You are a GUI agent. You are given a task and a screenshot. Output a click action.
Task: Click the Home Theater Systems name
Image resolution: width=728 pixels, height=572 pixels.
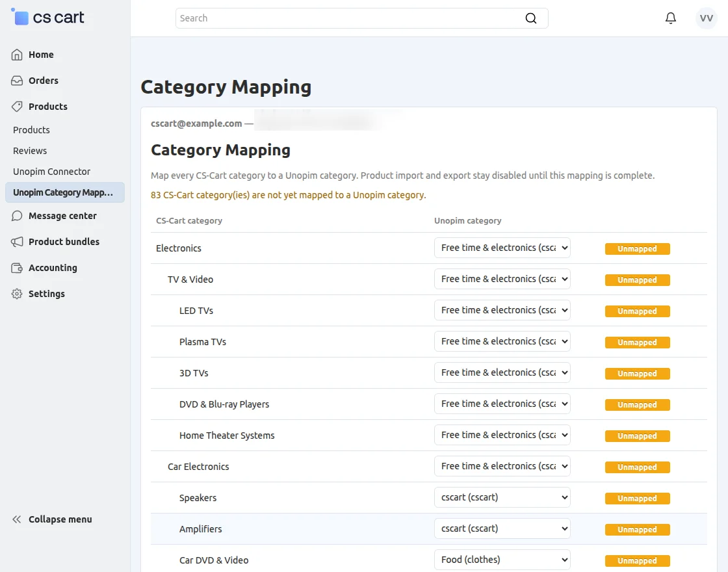point(227,435)
